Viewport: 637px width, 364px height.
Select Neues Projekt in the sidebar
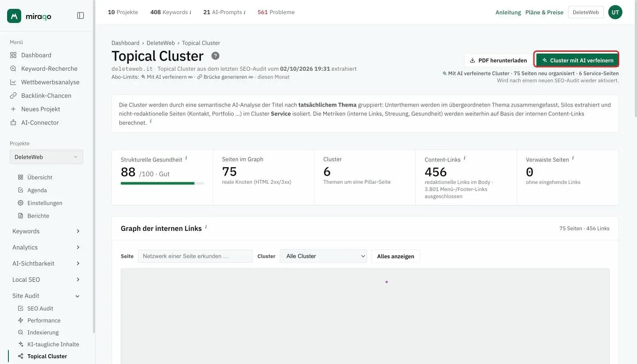[x=35, y=109]
